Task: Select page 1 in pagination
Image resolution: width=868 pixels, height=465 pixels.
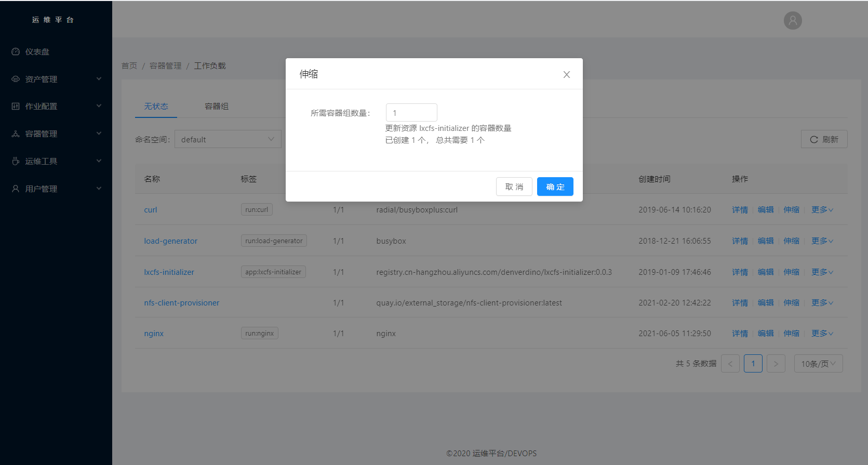Action: 753,364
